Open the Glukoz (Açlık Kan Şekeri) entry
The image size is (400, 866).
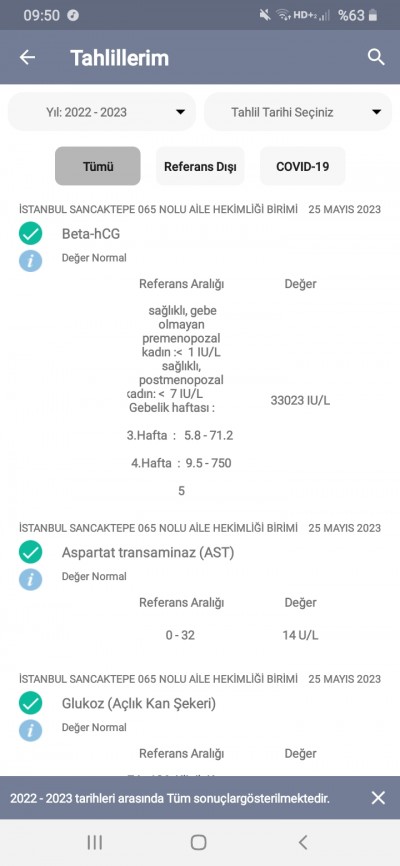139,704
